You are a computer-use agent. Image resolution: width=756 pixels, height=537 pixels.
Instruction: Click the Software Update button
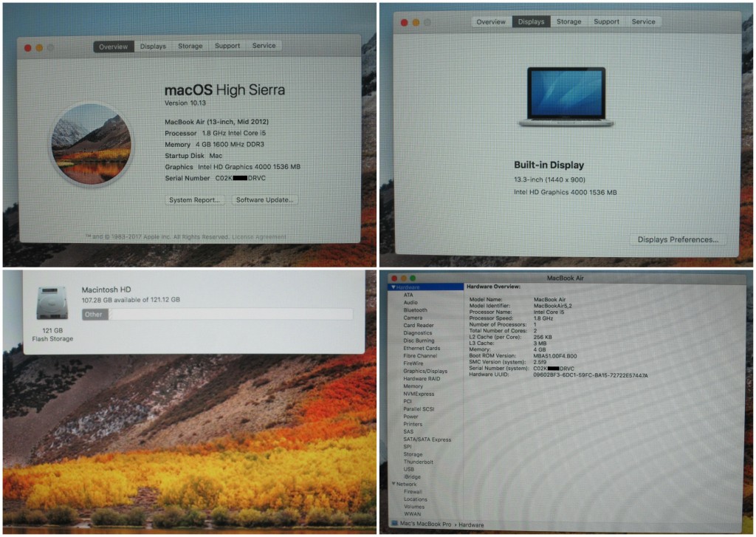(x=264, y=199)
